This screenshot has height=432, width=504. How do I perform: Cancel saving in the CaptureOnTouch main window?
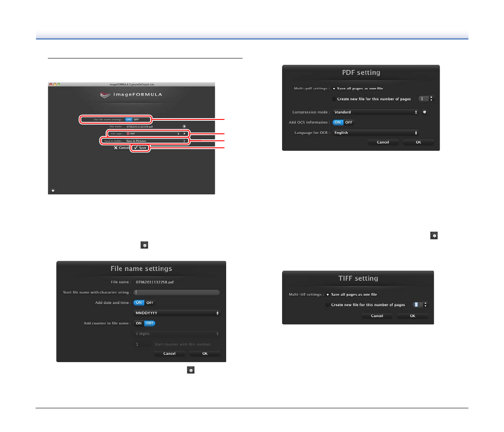122,148
